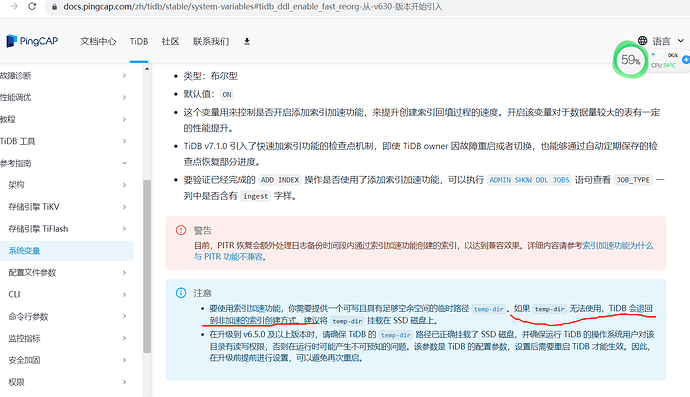Click the site lock icon in the address bar

click(x=55, y=7)
